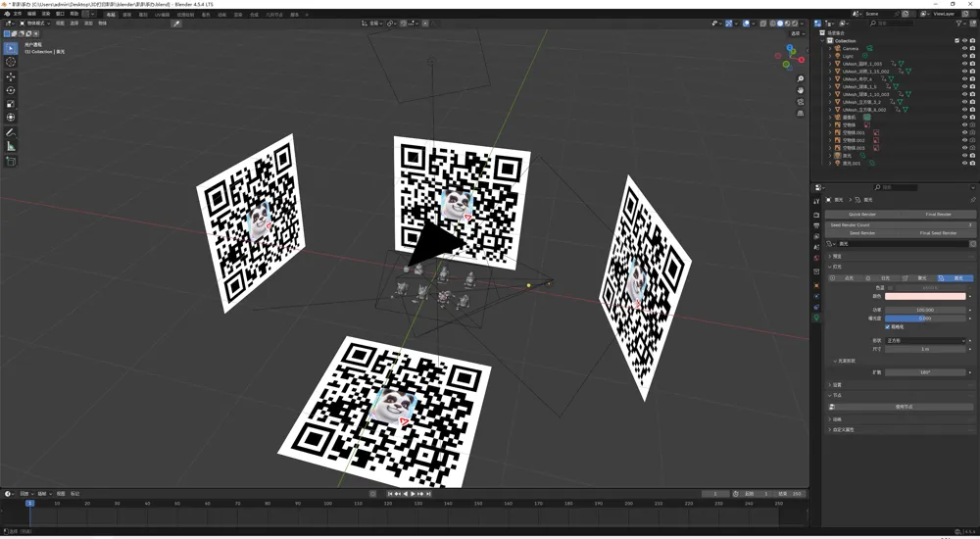Image resolution: width=980 pixels, height=539 pixels.
Task: Click the eyedropper icon in viewport header
Action: (176, 24)
